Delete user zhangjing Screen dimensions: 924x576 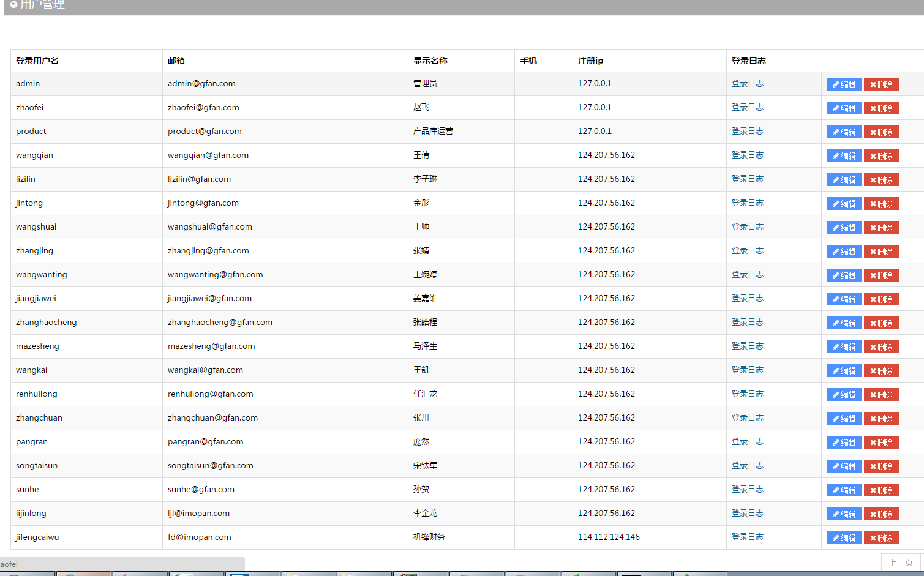point(881,252)
